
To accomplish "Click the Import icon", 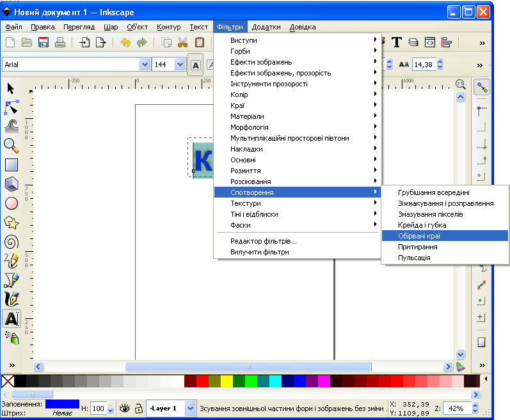I will [84, 42].
